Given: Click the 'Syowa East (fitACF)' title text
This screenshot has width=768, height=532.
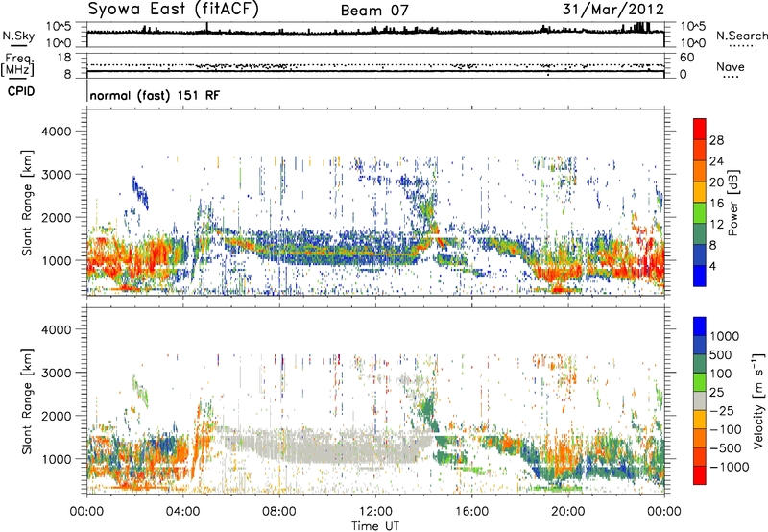Looking at the screenshot, I should tap(173, 10).
